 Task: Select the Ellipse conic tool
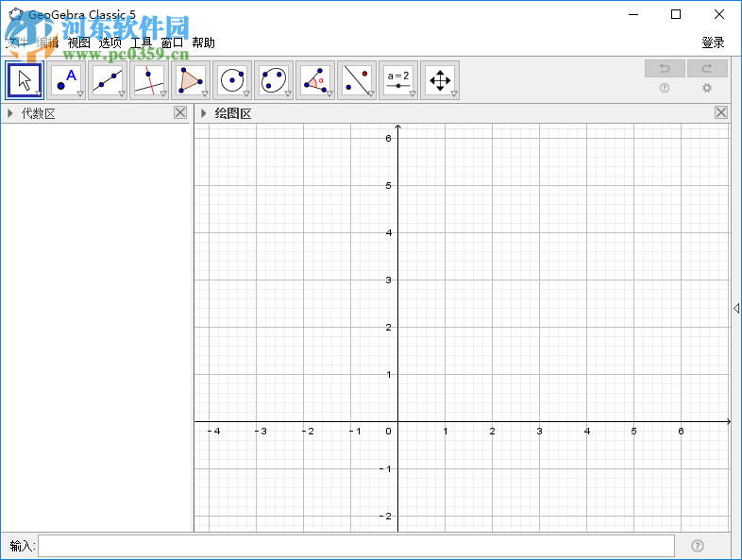274,80
